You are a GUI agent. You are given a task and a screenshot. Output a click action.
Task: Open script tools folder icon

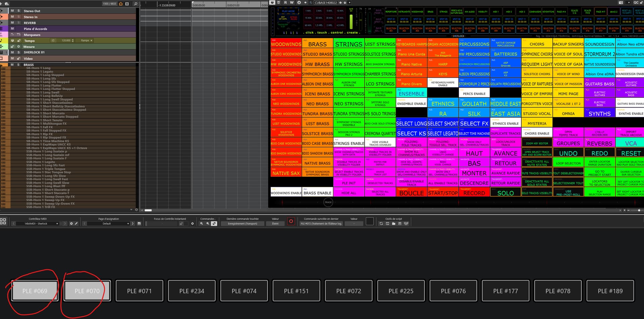393,224
